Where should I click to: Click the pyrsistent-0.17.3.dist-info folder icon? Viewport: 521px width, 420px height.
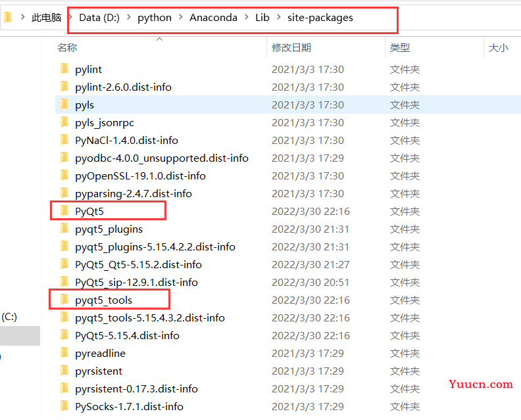tap(64, 388)
